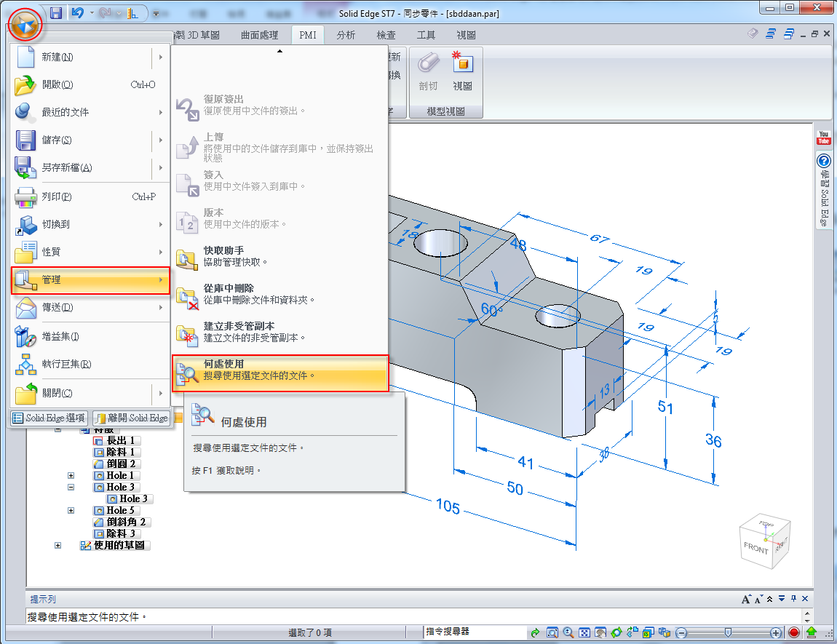Open the undo history dropdown arrow
Image resolution: width=837 pixels, height=644 pixels.
(92, 13)
